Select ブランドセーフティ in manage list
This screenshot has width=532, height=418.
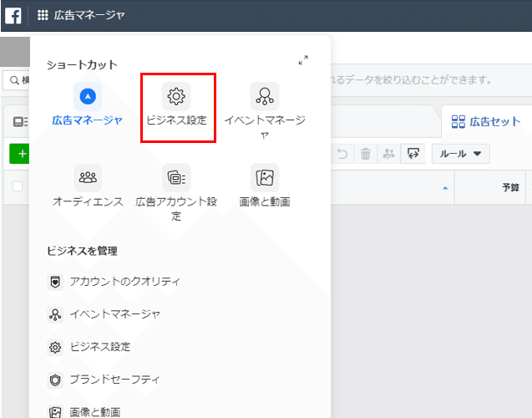[104, 380]
